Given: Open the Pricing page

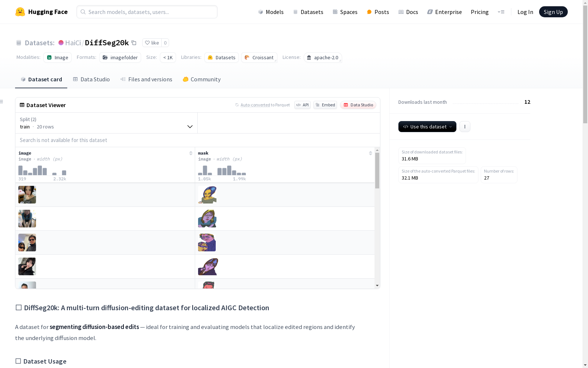Looking at the screenshot, I should point(480,12).
